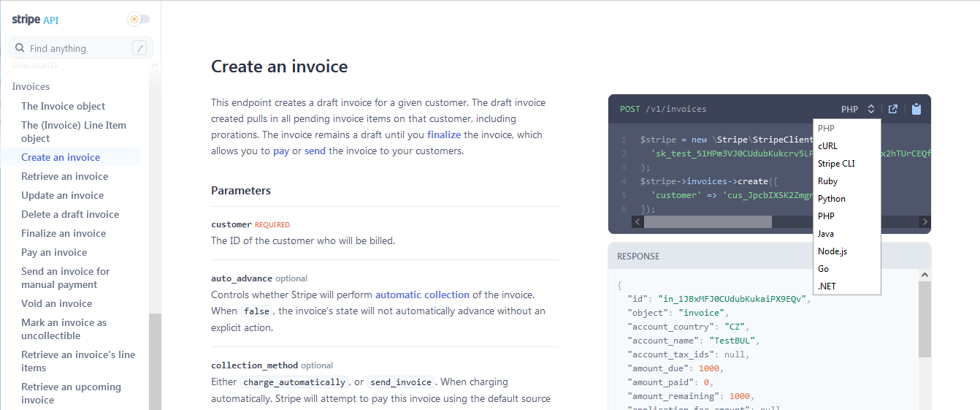Click the response panel vertical scrollbar thumb

[925, 319]
